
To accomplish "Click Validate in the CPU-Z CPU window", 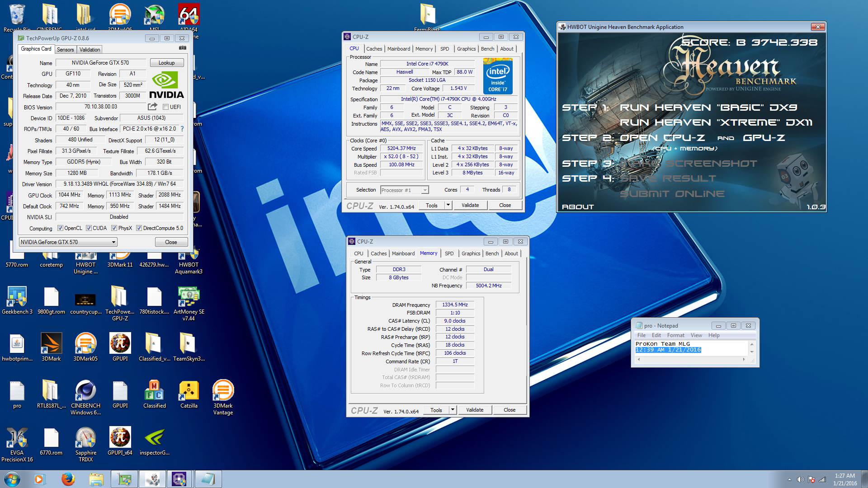I will click(470, 205).
